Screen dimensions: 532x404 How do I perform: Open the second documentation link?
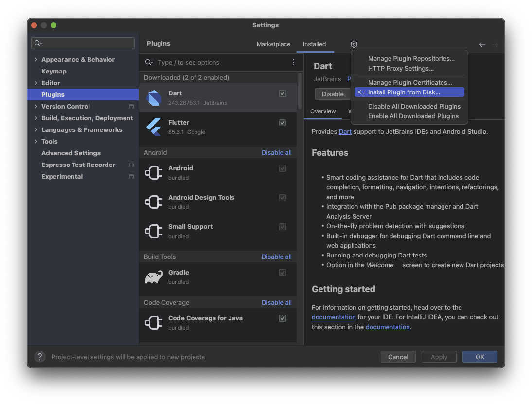point(388,327)
